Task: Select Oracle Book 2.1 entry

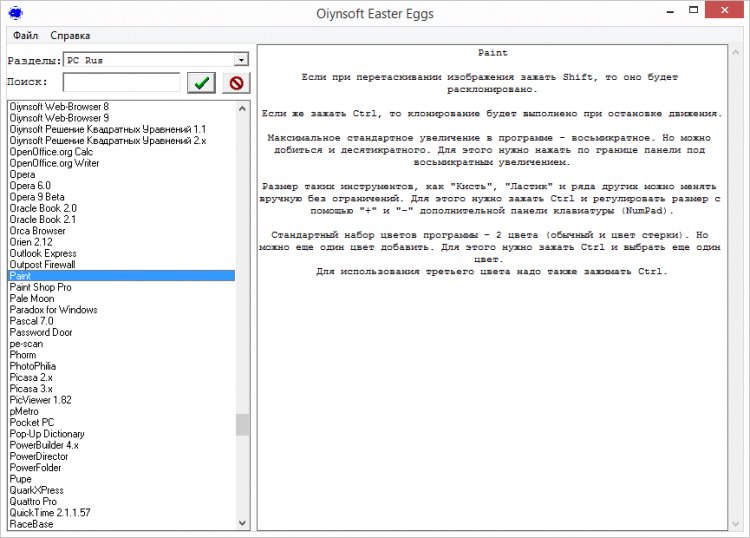Action: click(x=122, y=220)
